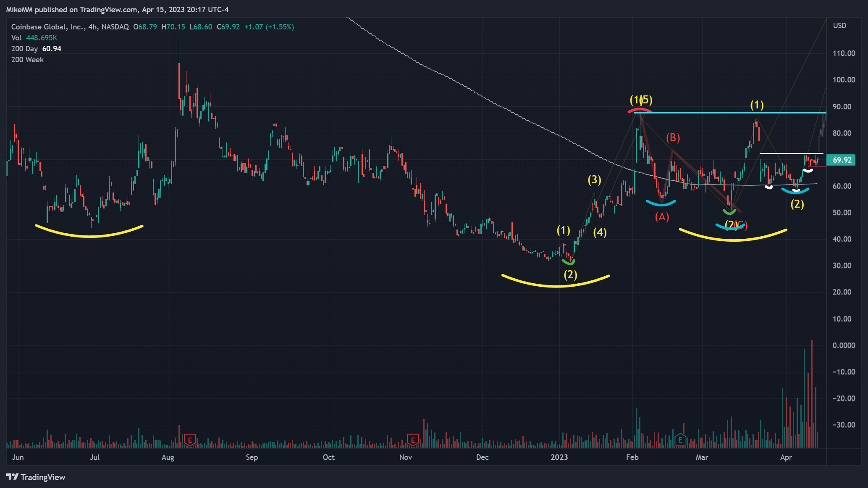
Task: Click the −30.00 price axis label
Action: click(x=844, y=425)
